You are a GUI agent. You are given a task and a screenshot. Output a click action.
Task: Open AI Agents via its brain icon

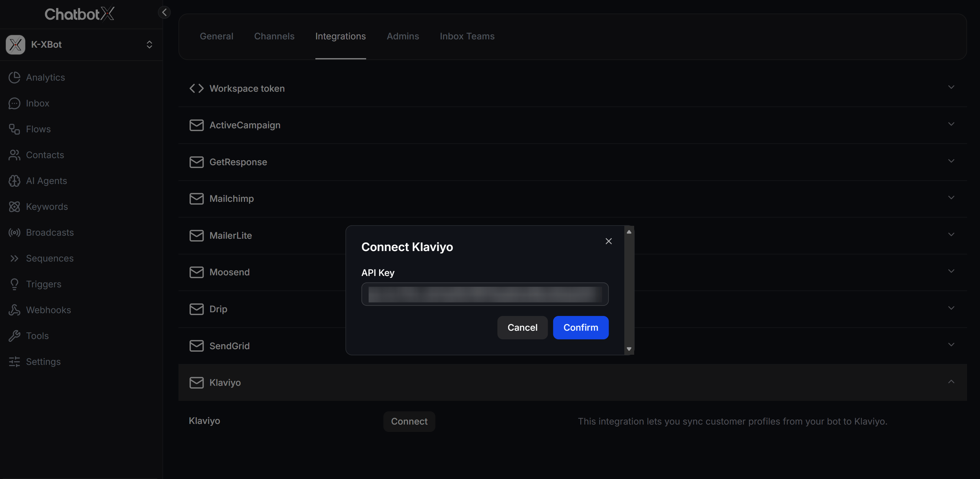(x=14, y=181)
